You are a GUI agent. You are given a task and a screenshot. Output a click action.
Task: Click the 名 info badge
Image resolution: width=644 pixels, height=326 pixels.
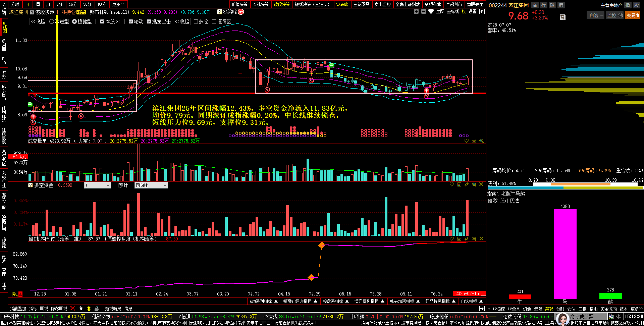coord(535,5)
